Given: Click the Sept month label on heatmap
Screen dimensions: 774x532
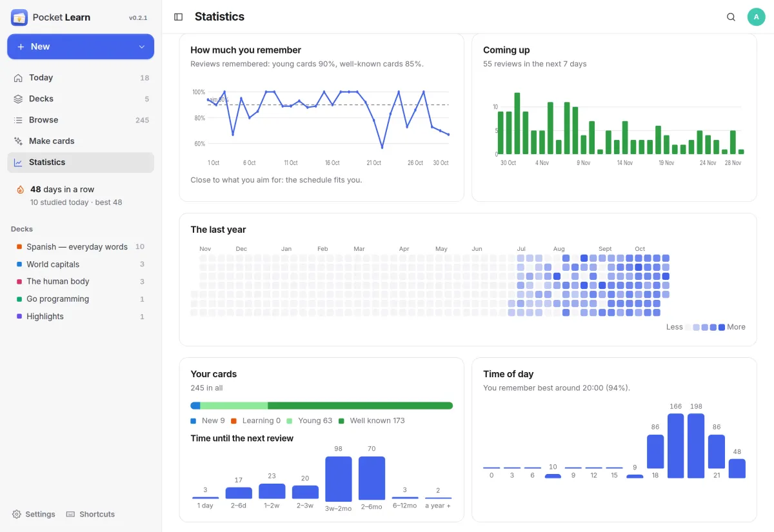Looking at the screenshot, I should coord(605,248).
